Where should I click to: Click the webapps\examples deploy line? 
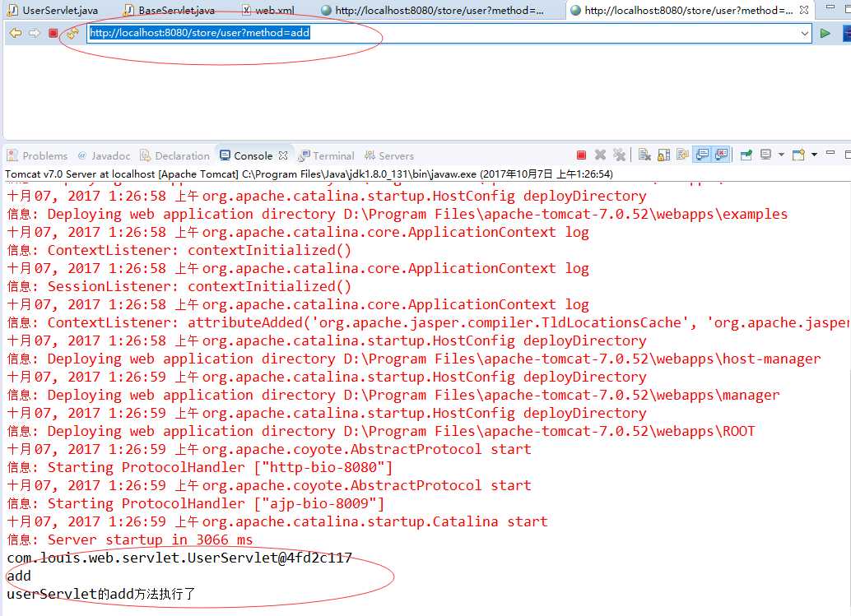(x=398, y=214)
